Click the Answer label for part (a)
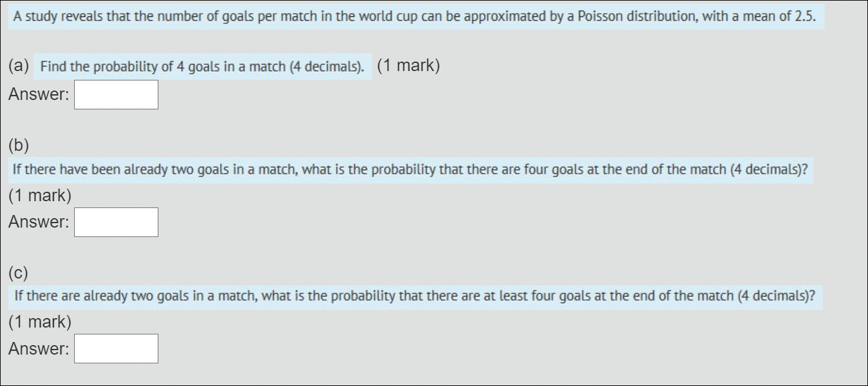 coord(38,96)
